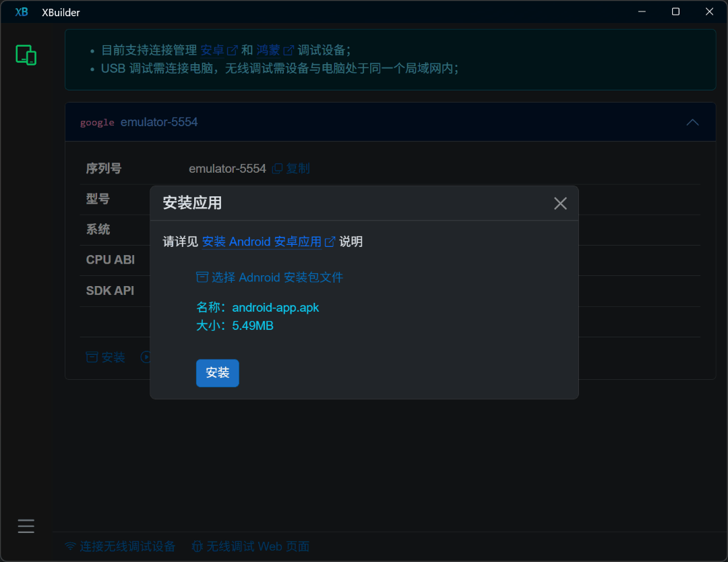The height and width of the screenshot is (562, 728).
Task: Click the 序列号 row label
Action: tap(104, 168)
